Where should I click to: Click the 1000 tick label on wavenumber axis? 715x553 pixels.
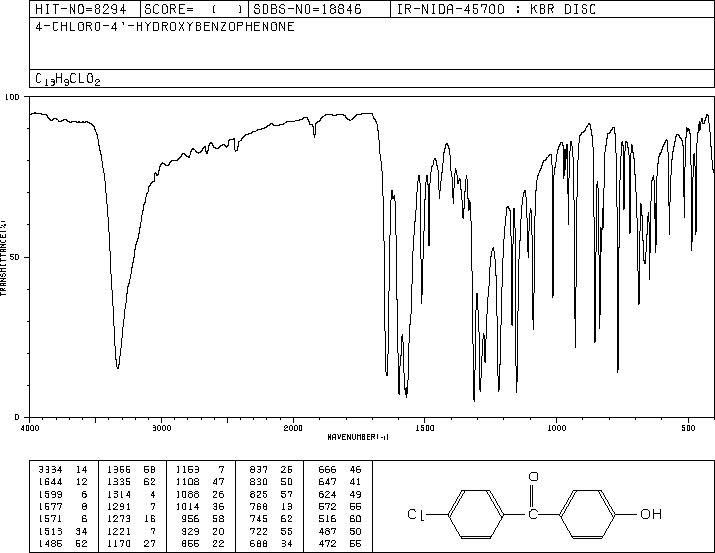pos(557,428)
